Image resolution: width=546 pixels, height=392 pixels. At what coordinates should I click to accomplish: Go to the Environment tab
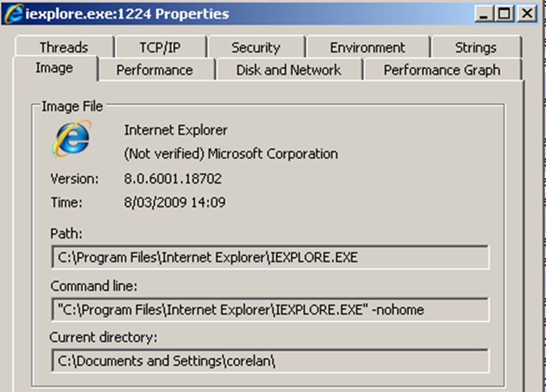click(x=367, y=47)
